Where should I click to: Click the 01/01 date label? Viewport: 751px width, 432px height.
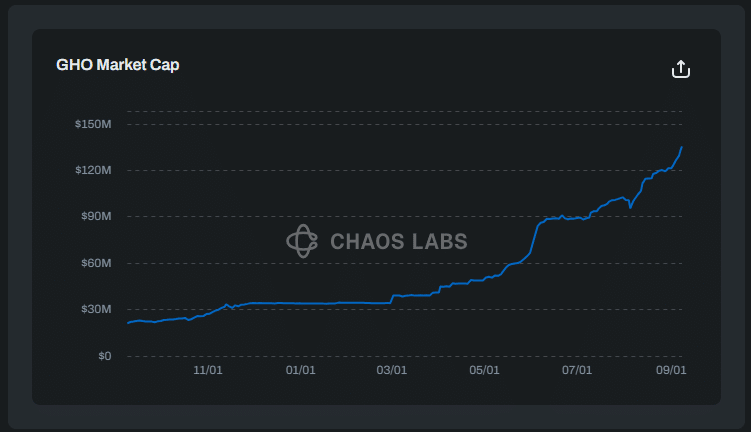point(301,370)
